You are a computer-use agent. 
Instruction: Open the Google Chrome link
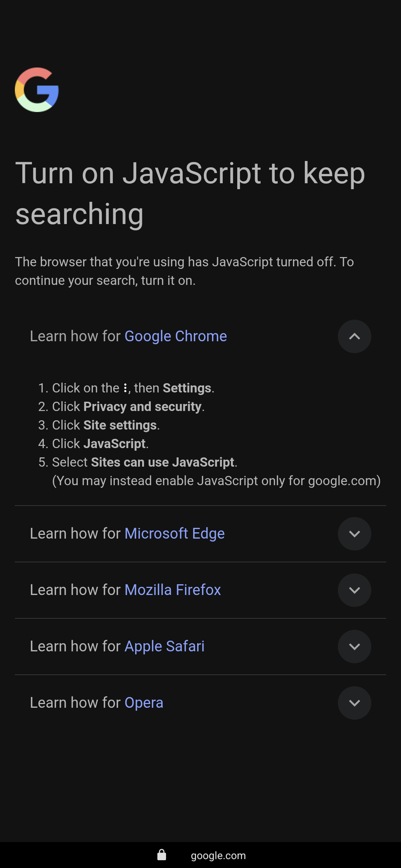[175, 336]
